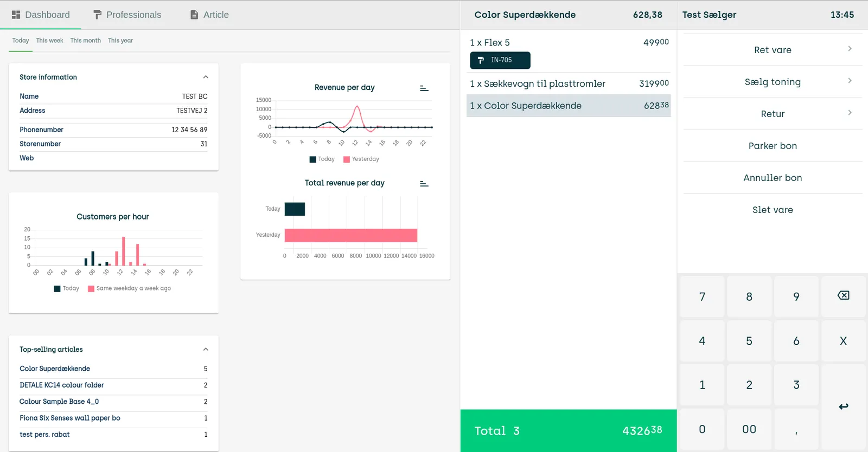Tap keypad digit 8
Viewport: 868px width, 452px height.
point(749,296)
